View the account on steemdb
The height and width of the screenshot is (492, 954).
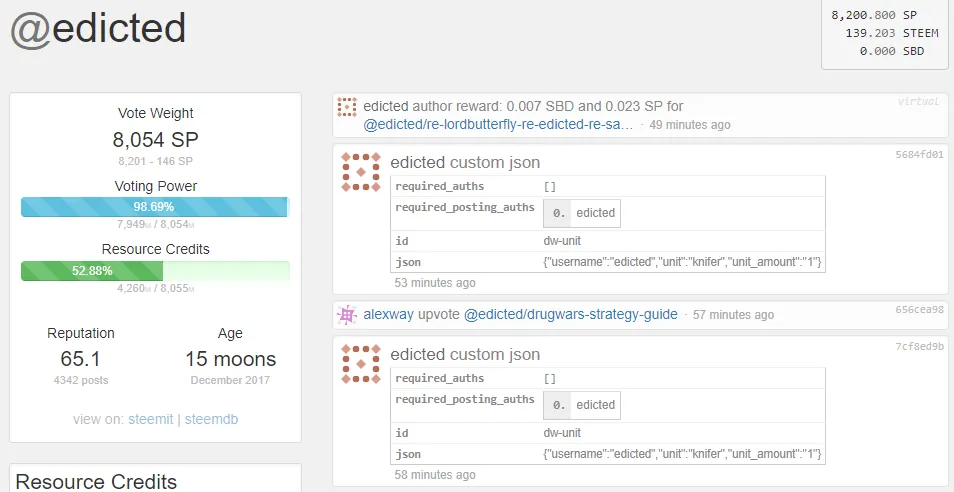tap(211, 420)
